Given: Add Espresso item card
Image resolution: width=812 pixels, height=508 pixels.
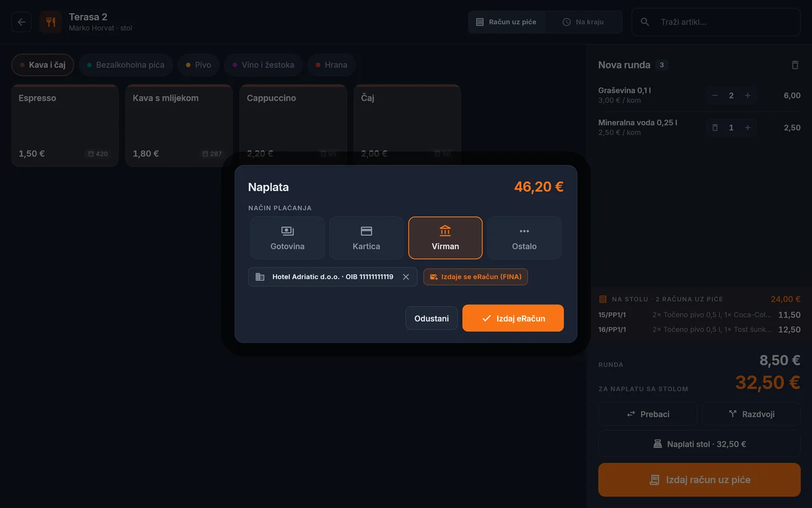Looking at the screenshot, I should click(65, 125).
